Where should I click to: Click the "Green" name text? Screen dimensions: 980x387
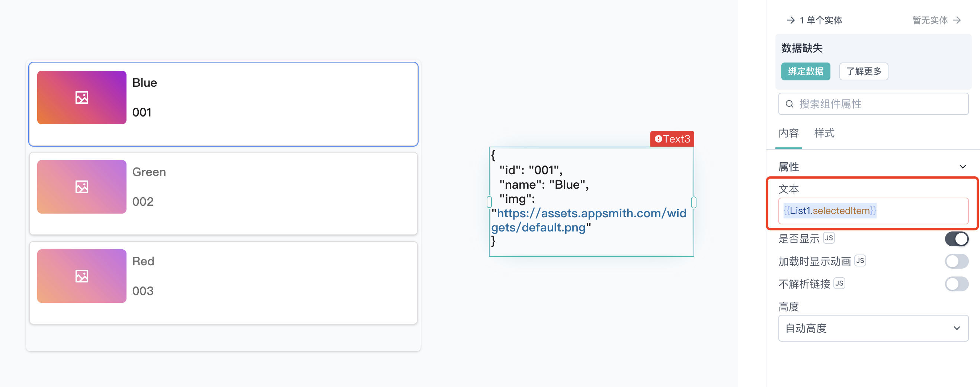pos(149,172)
